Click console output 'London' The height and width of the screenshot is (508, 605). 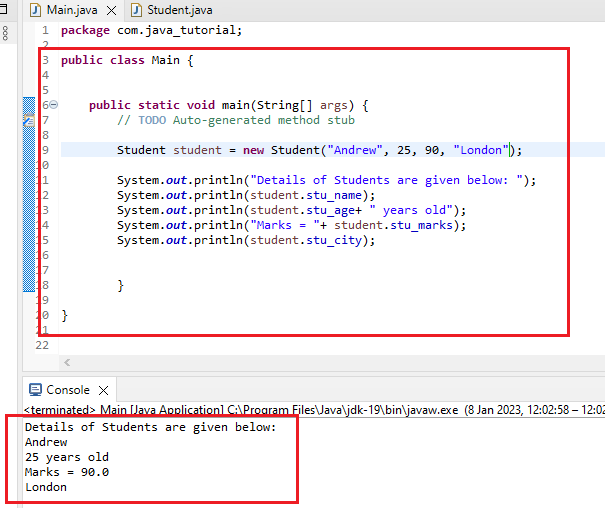46,487
